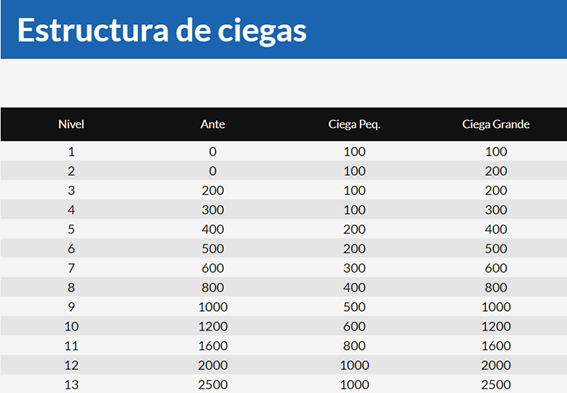Click the Estructura de ciegas heading
This screenshot has width=567, height=393.
162,31
